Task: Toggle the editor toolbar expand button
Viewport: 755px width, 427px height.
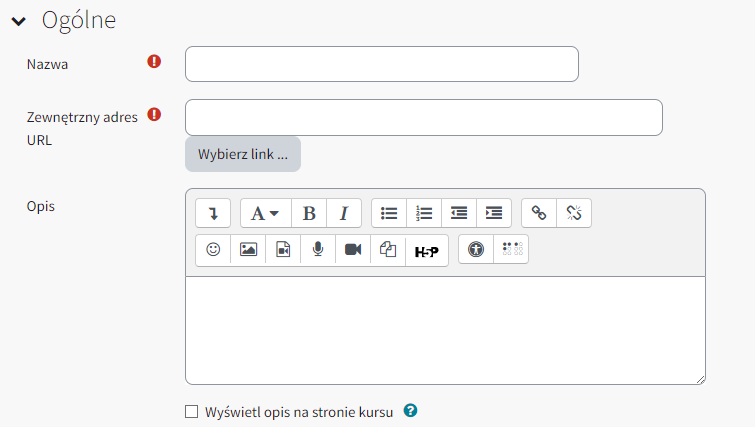Action: coord(213,213)
